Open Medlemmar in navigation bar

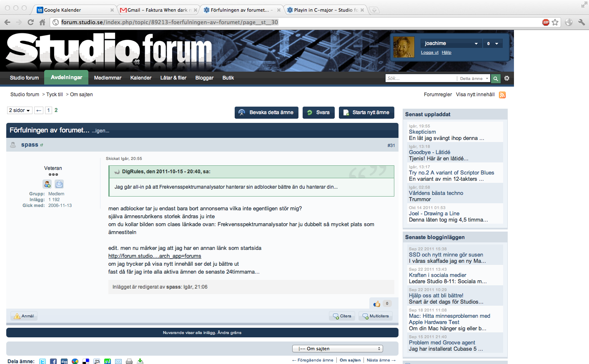pos(108,78)
